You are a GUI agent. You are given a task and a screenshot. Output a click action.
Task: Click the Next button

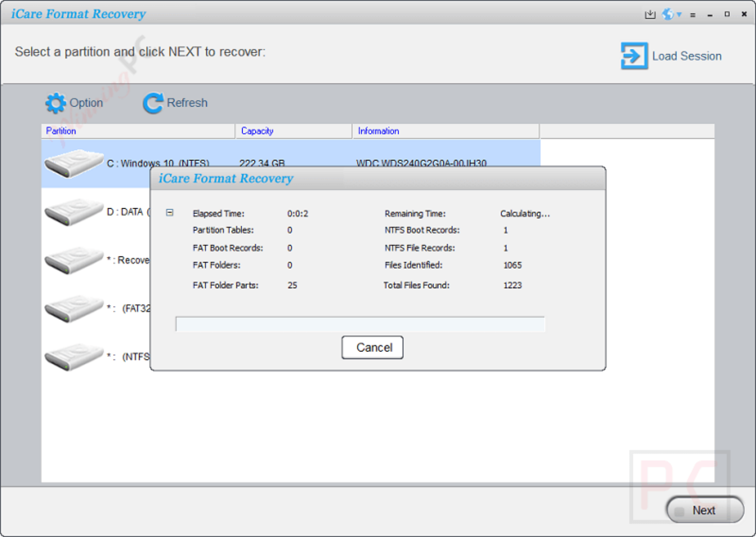[704, 510]
